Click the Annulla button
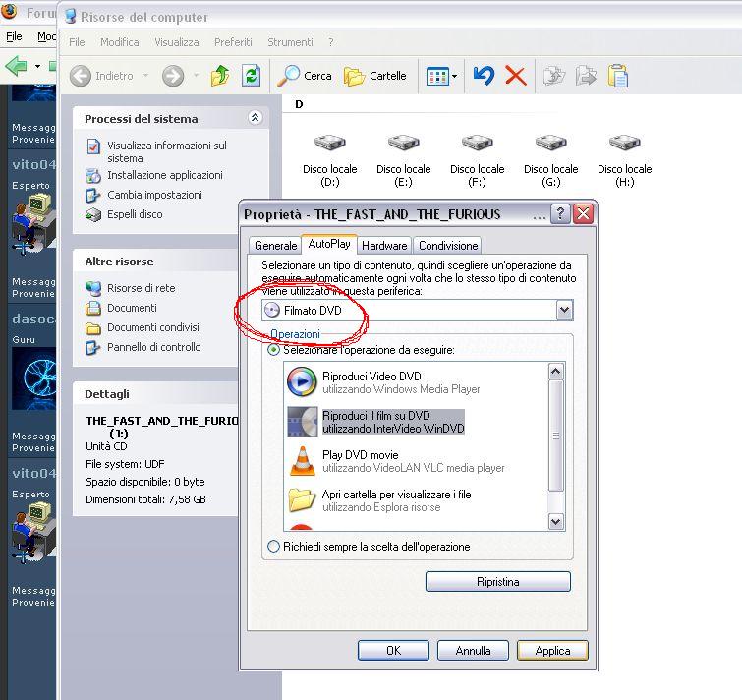The image size is (742, 700). 473,650
